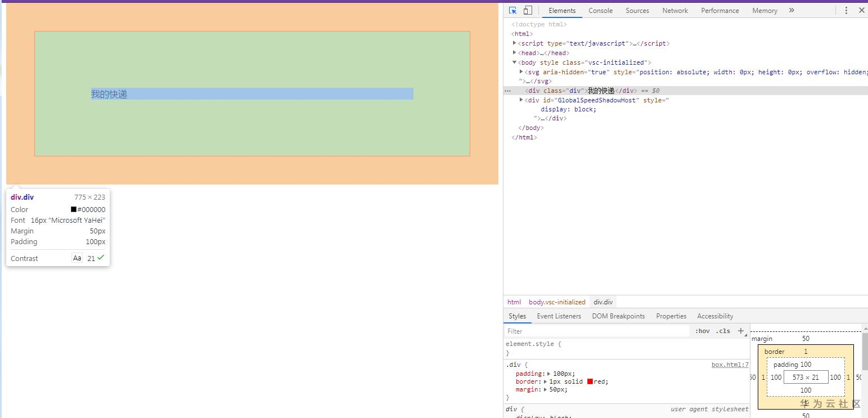This screenshot has height=418, width=868.
Task: Focus the styles Filter input field
Action: click(596, 331)
